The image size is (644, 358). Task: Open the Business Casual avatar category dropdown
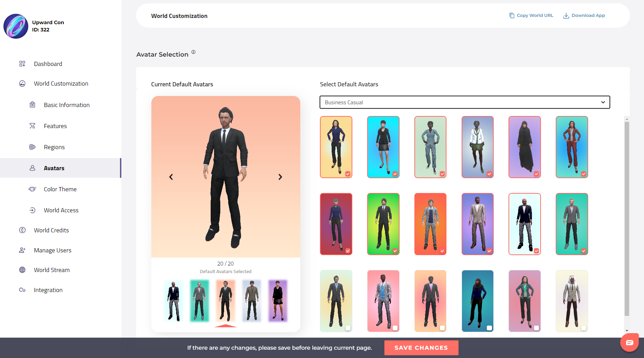coord(465,102)
